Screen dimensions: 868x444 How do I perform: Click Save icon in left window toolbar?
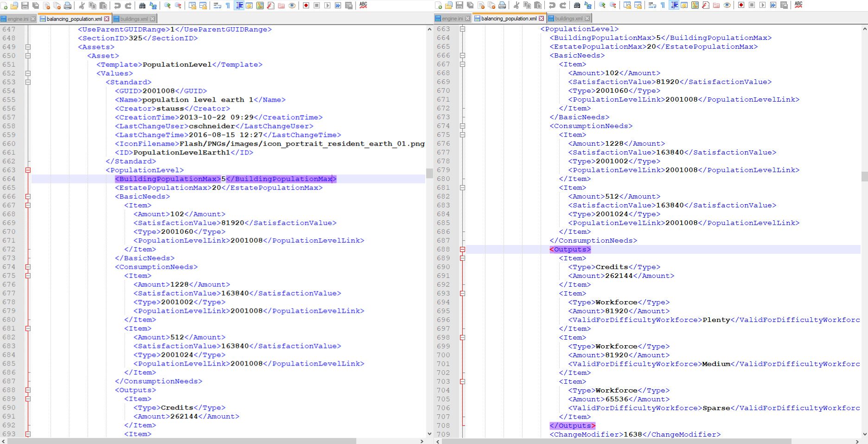coord(25,6)
